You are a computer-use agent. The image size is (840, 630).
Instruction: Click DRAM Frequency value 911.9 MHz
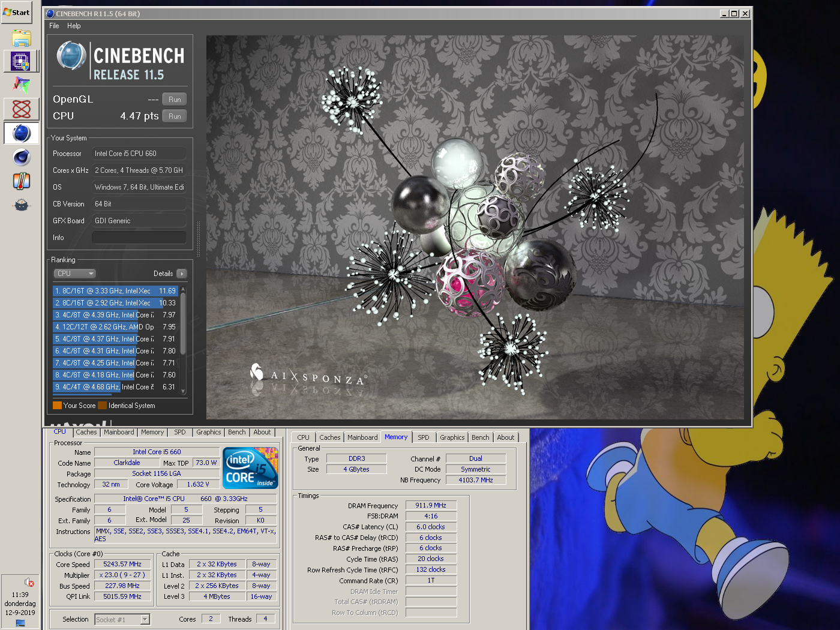(431, 505)
